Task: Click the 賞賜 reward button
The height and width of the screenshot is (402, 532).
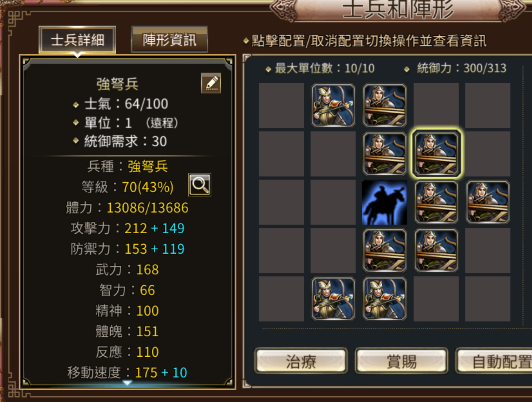Action: click(x=402, y=361)
